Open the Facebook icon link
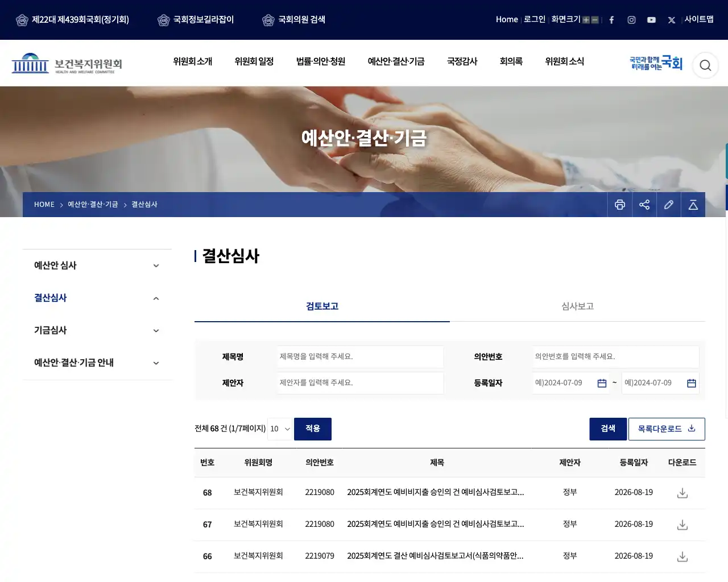This screenshot has height=582, width=728. coord(611,20)
